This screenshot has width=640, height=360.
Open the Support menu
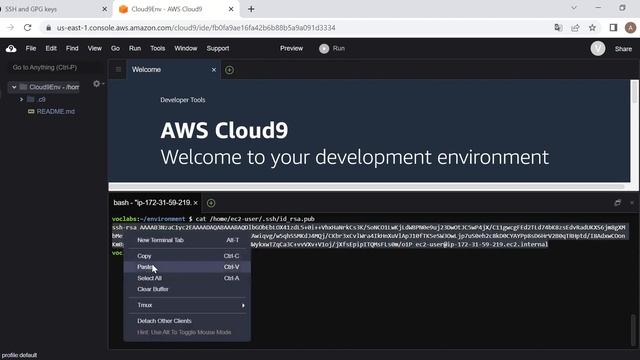[x=218, y=48]
